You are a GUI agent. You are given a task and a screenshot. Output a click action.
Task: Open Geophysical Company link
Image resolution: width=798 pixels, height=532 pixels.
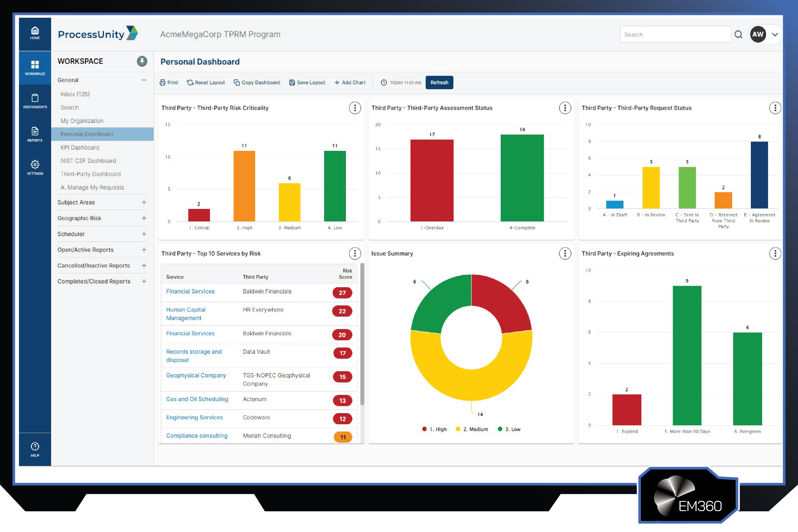[196, 376]
